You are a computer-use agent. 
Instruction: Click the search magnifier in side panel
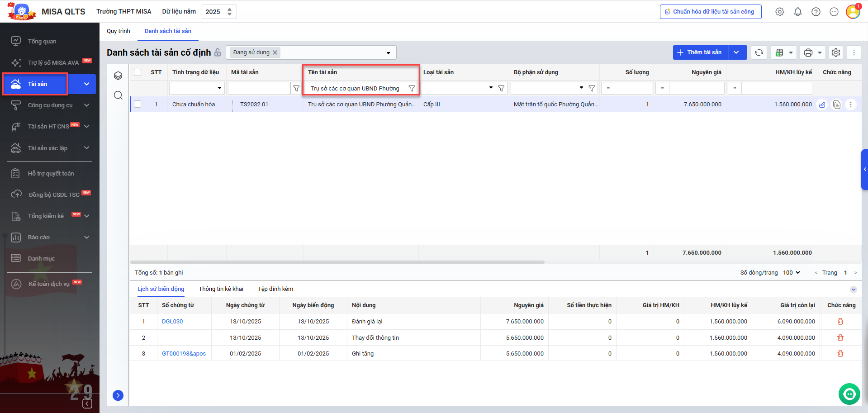click(118, 95)
